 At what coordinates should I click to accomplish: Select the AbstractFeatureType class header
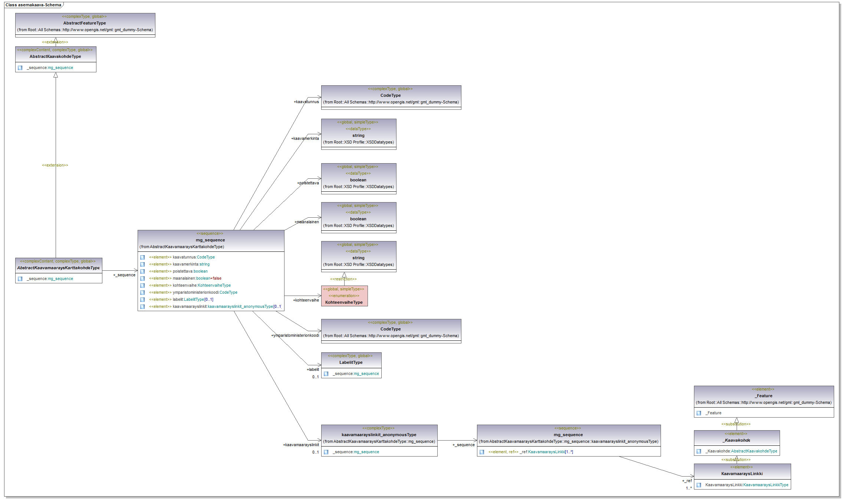coord(85,23)
